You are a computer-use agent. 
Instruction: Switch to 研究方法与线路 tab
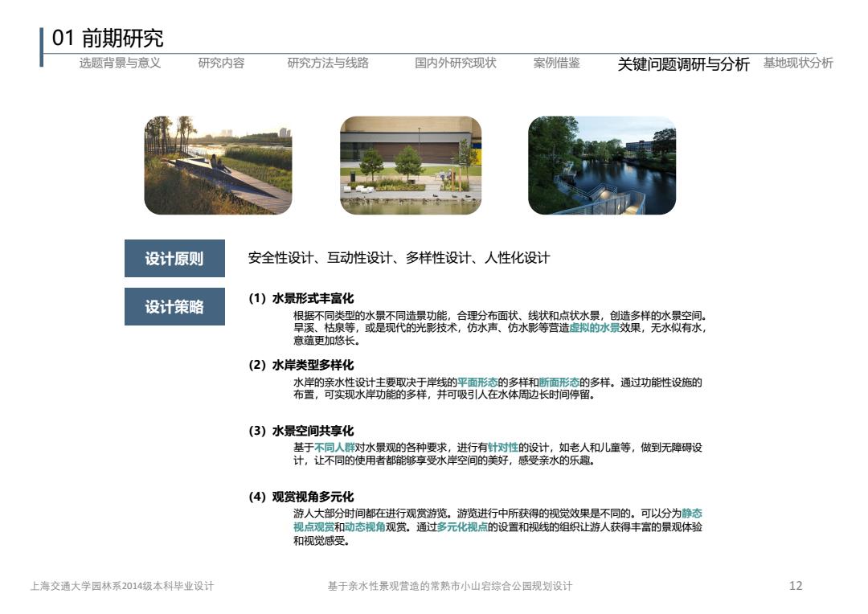tap(328, 63)
